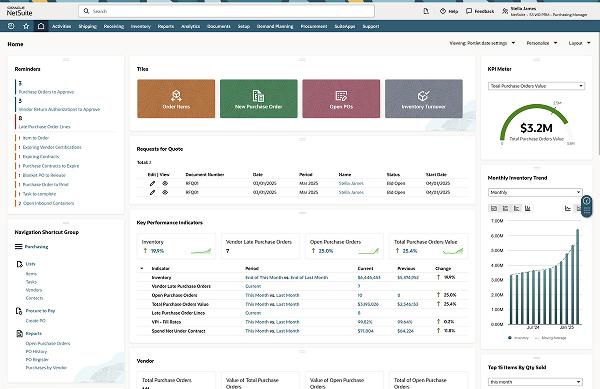Open the Inventory menu in navigation bar
Image resolution: width=600 pixels, height=389 pixels.
click(x=141, y=26)
